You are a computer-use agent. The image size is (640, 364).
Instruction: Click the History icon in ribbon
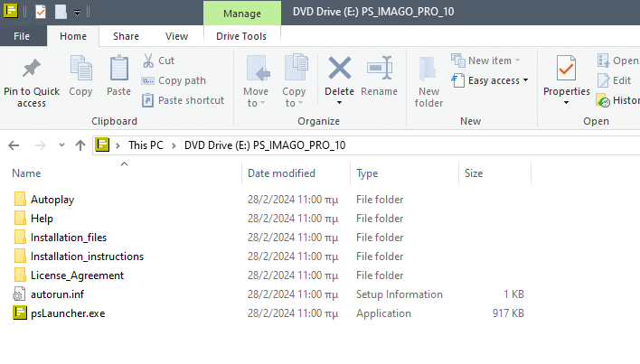point(603,100)
